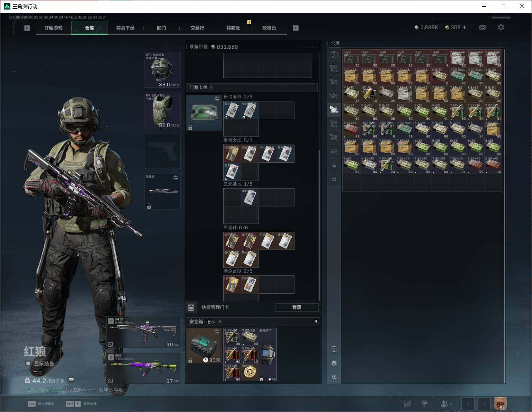Select first keycard under 长弓溪谷
This screenshot has height=412, width=532.
click(232, 110)
